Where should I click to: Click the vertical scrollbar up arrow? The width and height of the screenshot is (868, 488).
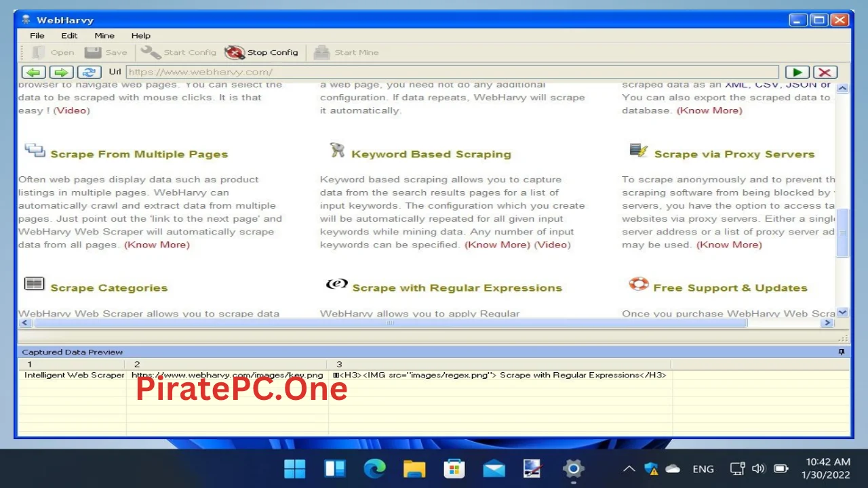tap(842, 89)
